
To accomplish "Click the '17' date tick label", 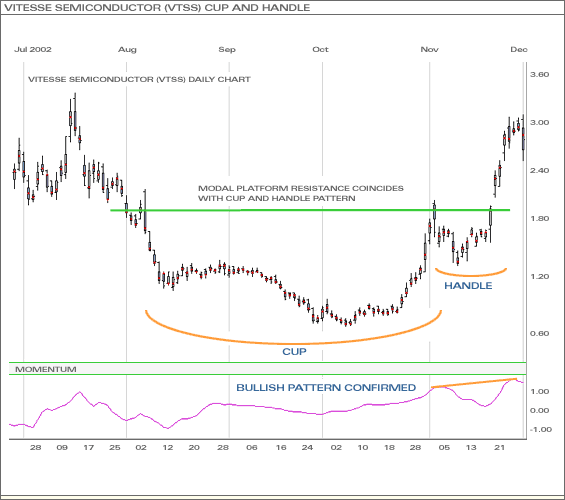I will 89,448.
